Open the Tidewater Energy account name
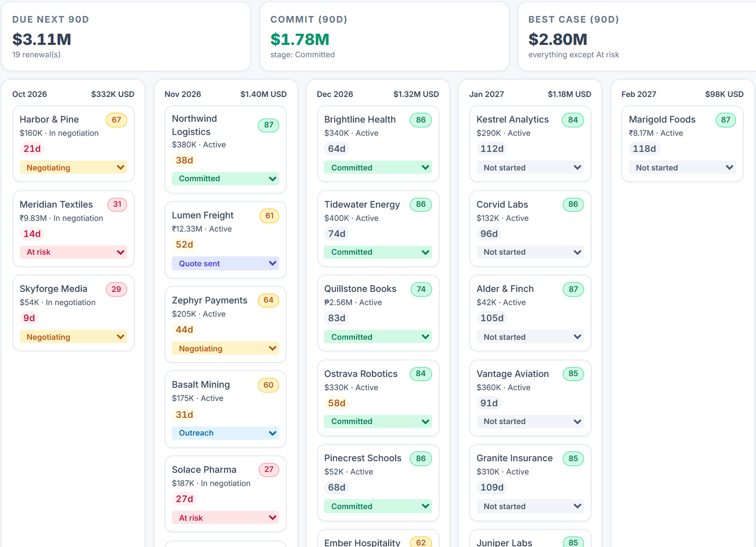This screenshot has width=756, height=547. pyautogui.click(x=362, y=205)
